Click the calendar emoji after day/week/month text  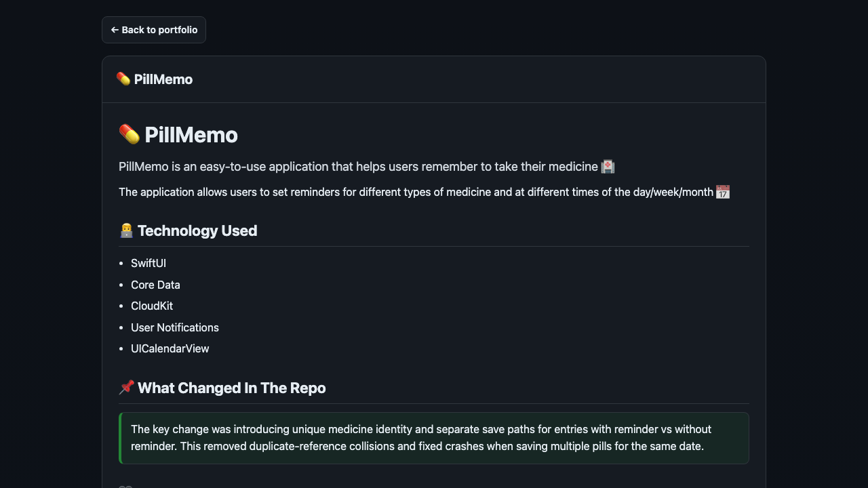tap(722, 192)
